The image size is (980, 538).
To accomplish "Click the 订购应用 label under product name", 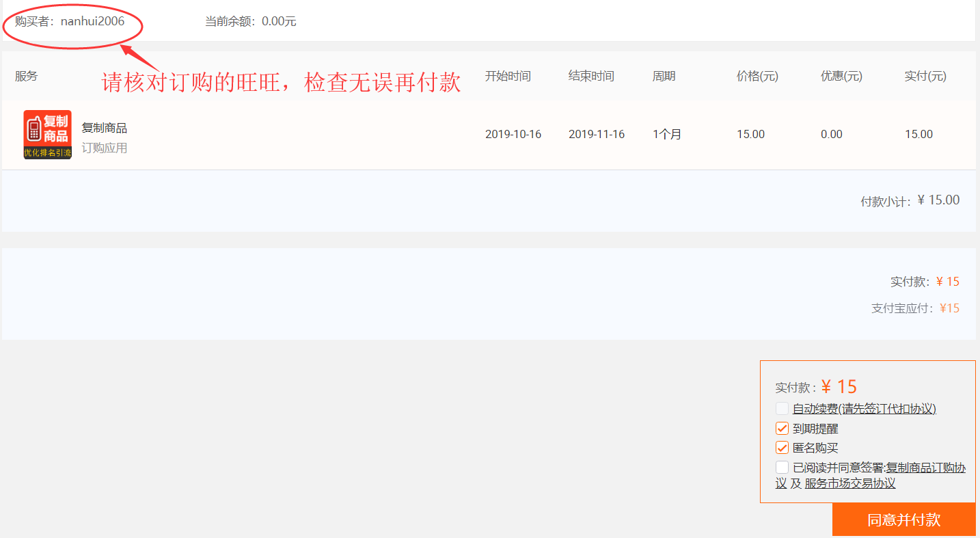I will (x=104, y=148).
